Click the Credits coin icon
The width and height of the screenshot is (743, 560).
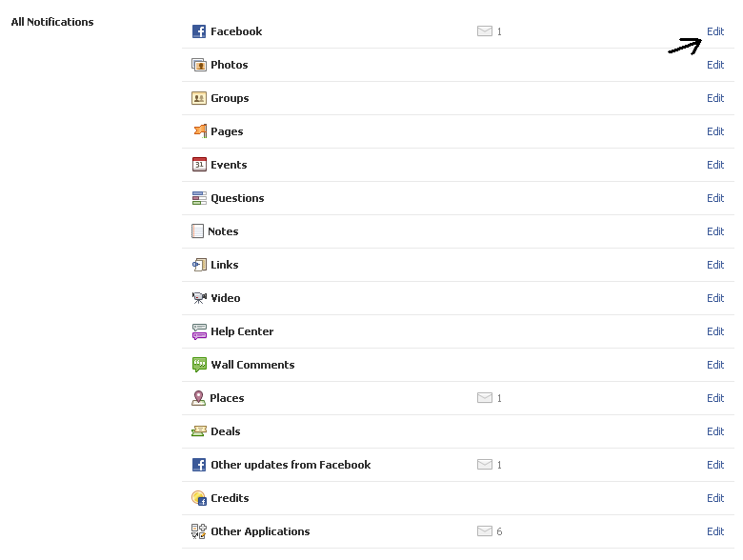(x=198, y=498)
